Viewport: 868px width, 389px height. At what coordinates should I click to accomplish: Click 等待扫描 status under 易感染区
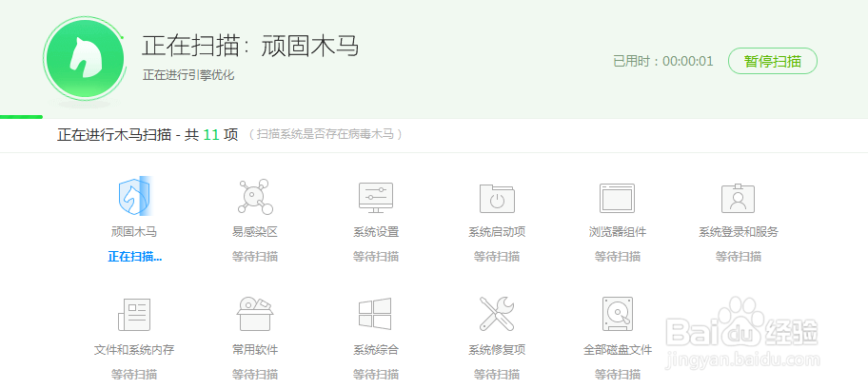click(x=255, y=256)
